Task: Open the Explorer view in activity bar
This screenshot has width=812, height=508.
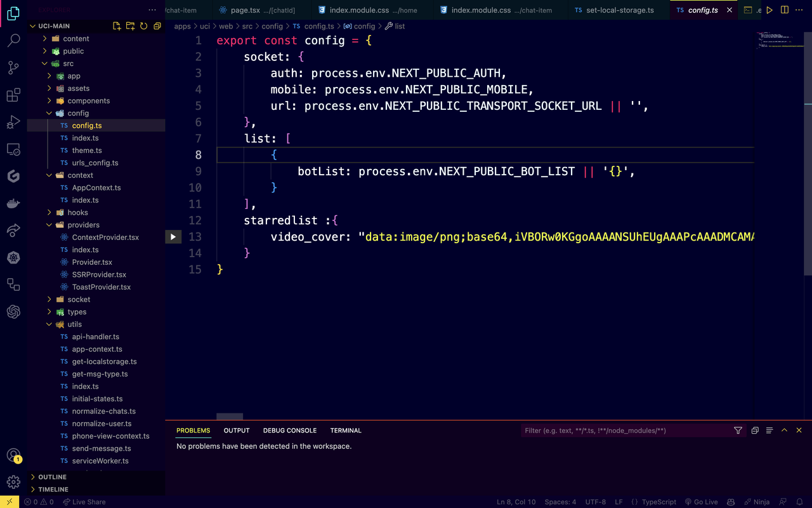Action: [x=13, y=13]
